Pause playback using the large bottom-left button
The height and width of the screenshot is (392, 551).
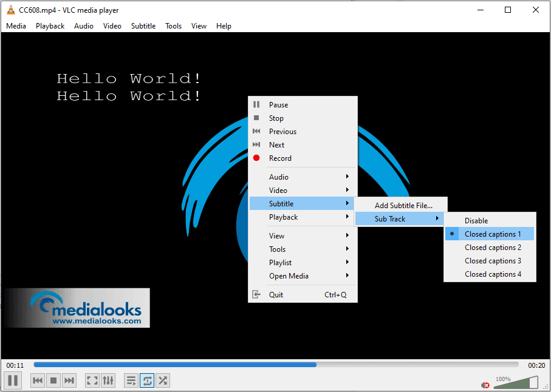(13, 380)
